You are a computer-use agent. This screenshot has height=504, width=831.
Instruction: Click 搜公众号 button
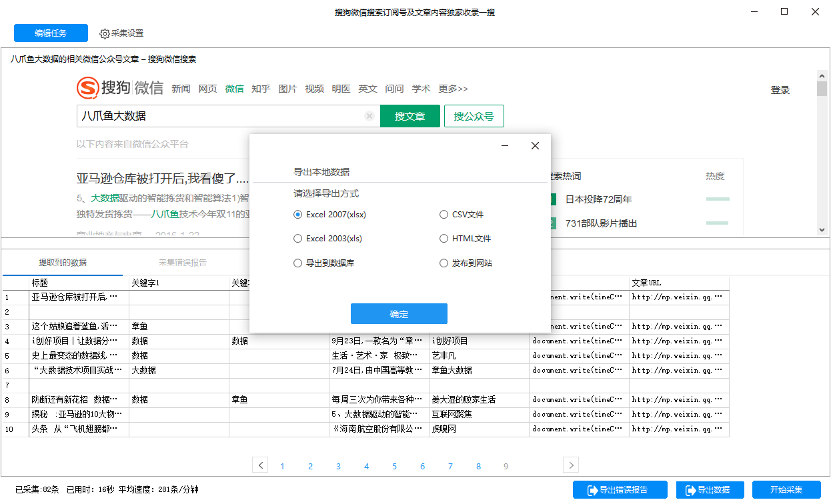pyautogui.click(x=474, y=116)
